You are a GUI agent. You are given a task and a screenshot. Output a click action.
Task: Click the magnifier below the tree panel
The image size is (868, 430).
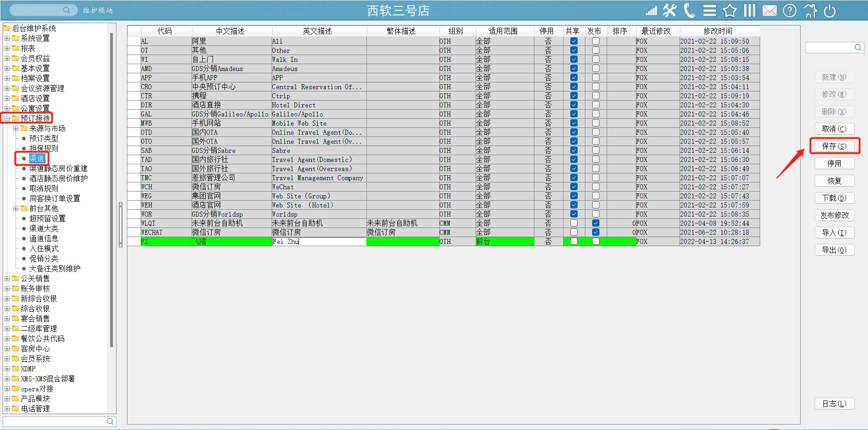tap(110, 421)
